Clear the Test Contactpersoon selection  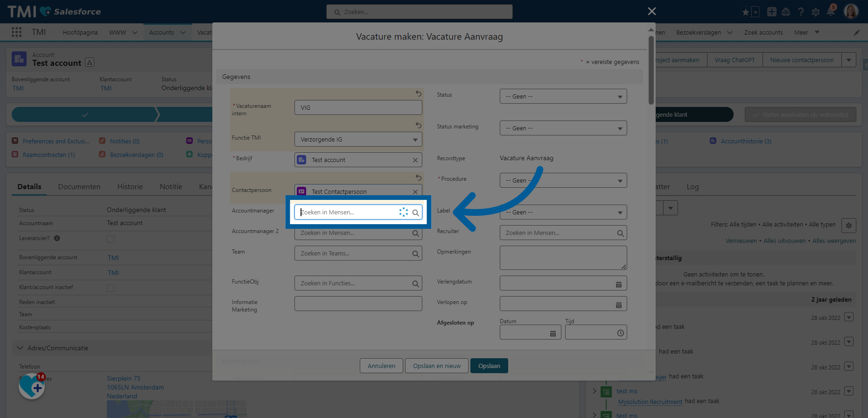click(415, 191)
